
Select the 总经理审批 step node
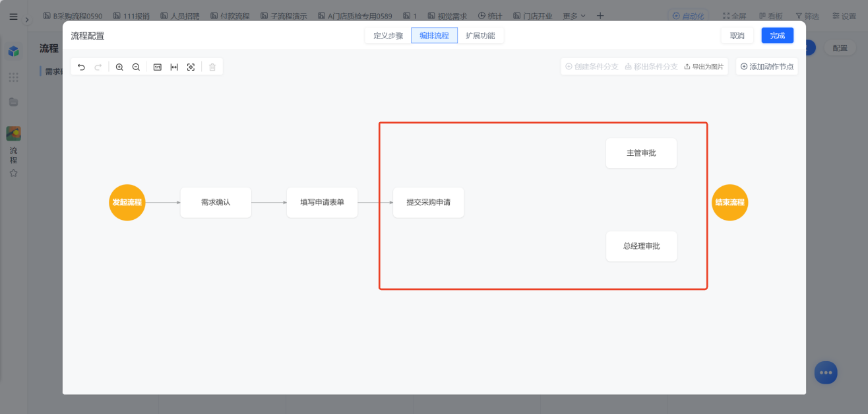pos(641,246)
